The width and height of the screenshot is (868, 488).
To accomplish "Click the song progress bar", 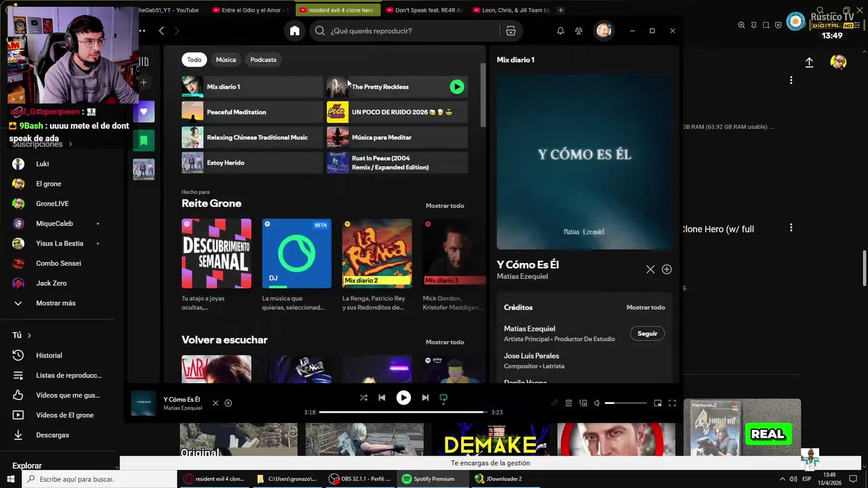I will coord(403,412).
